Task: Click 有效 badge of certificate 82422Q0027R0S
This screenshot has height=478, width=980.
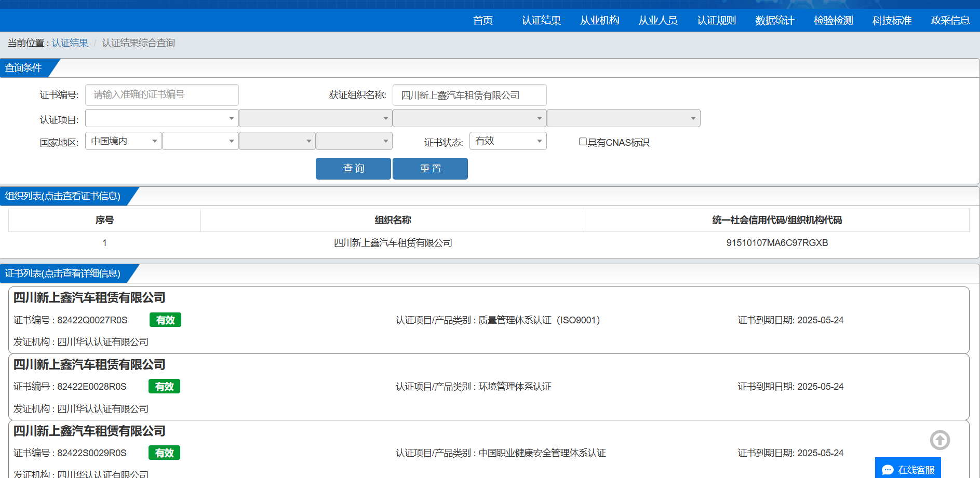Action: point(165,320)
